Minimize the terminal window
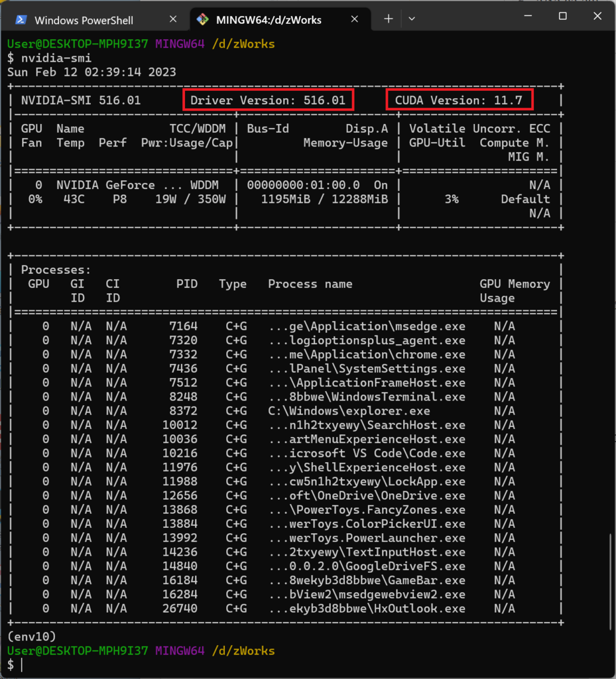 (x=528, y=16)
